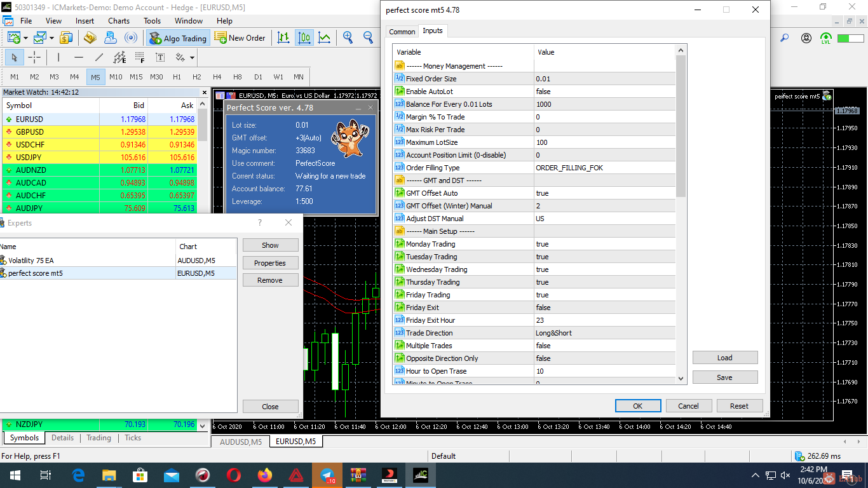Zoom in on the chart
This screenshot has width=868, height=488.
tap(348, 38)
